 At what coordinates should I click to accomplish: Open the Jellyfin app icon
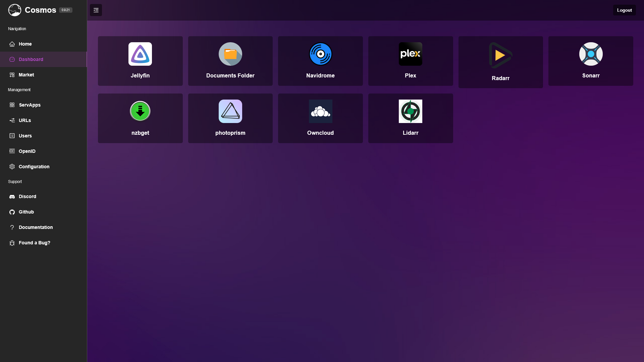[140, 54]
